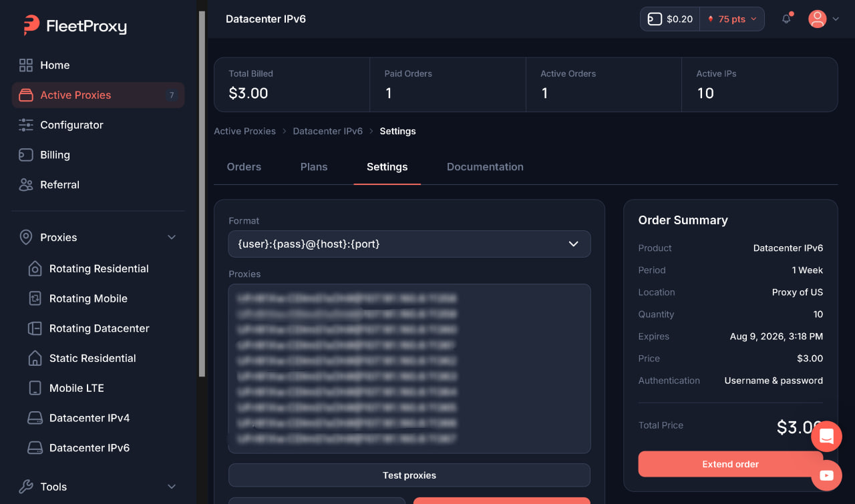Click the Settings breadcrumb item

tap(397, 132)
